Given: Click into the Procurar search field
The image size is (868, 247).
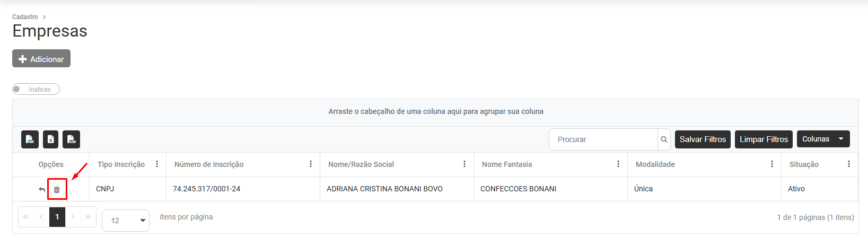Looking at the screenshot, I should pyautogui.click(x=603, y=139).
